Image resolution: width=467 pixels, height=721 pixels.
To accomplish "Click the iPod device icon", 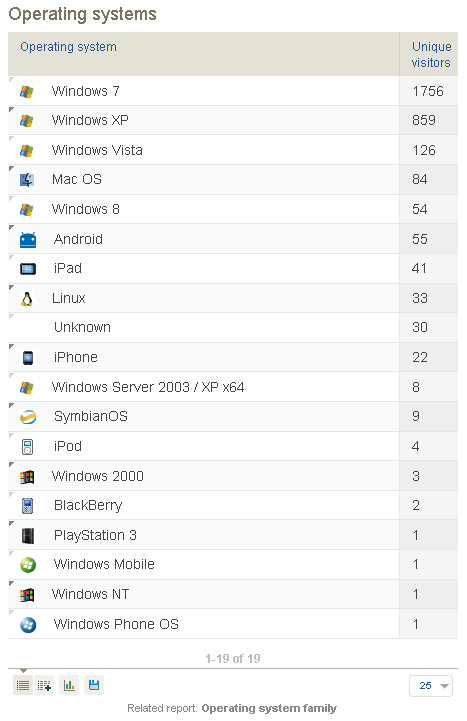I will tap(28, 447).
